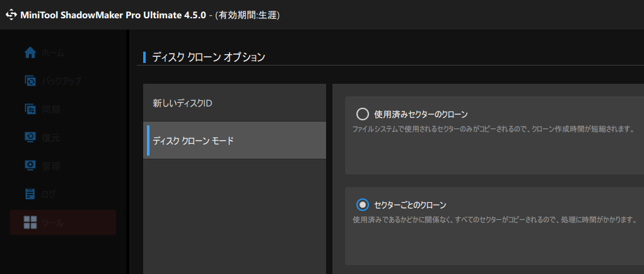644x274 pixels.
Task: Click the 同期 sidebar label
Action: [51, 109]
